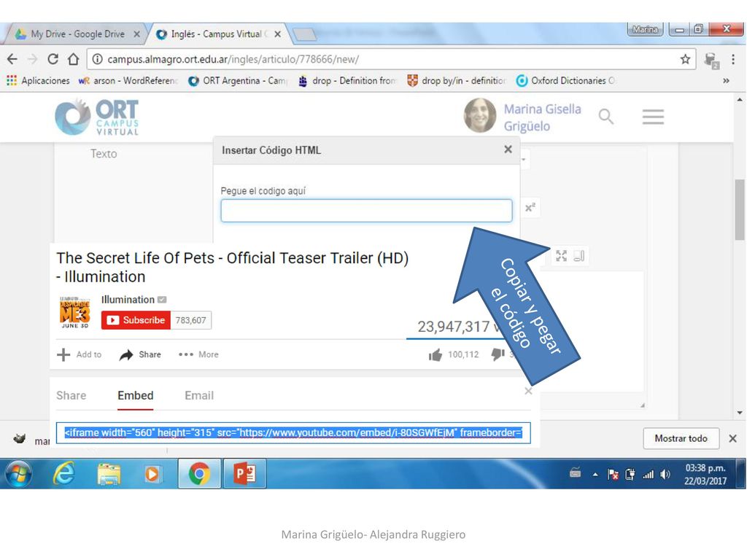747x560 pixels.
Task: Close the YouTube share panel with the X
Action: coord(528,391)
